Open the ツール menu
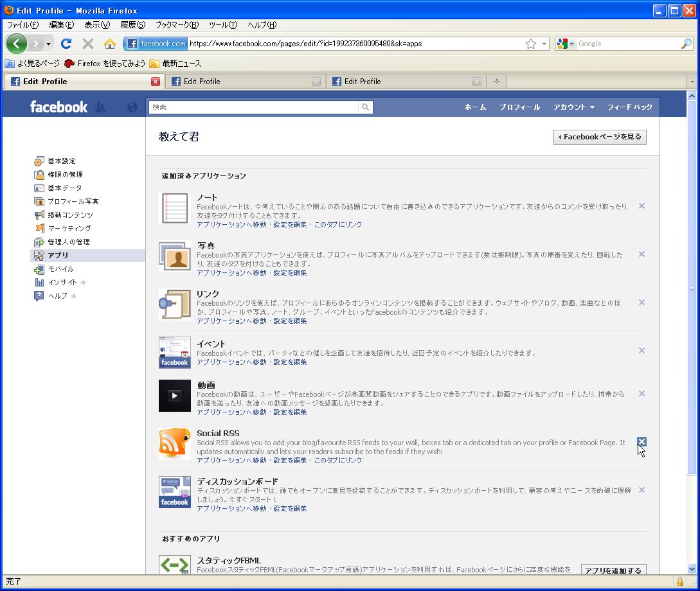 click(x=223, y=25)
